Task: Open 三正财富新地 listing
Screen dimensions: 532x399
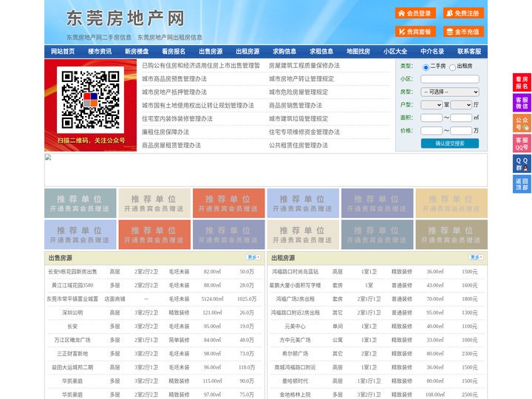Action: pyautogui.click(x=72, y=353)
